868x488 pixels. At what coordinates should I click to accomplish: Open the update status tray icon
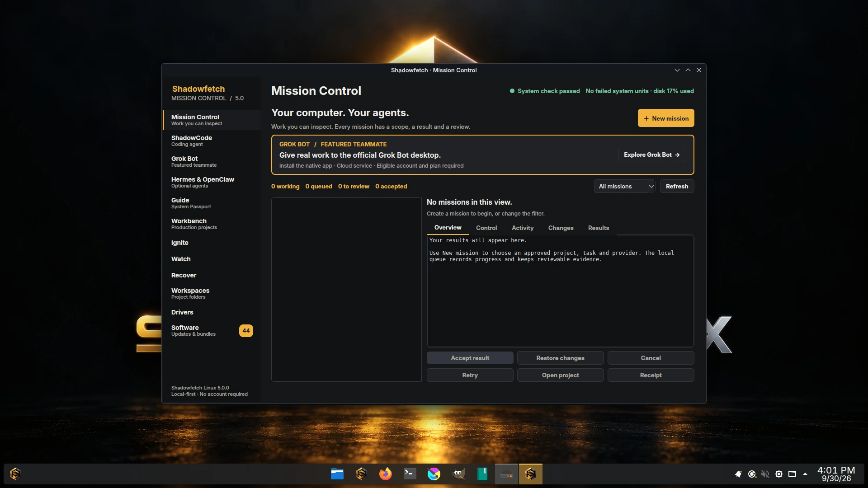coord(752,474)
